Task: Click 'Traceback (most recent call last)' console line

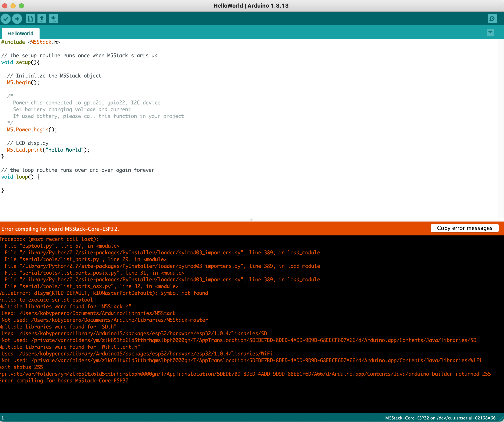Action: tap(49, 239)
